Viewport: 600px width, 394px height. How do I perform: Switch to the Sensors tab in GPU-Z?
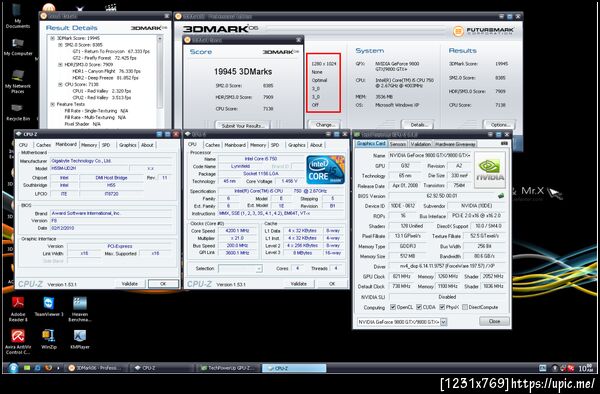coord(398,144)
